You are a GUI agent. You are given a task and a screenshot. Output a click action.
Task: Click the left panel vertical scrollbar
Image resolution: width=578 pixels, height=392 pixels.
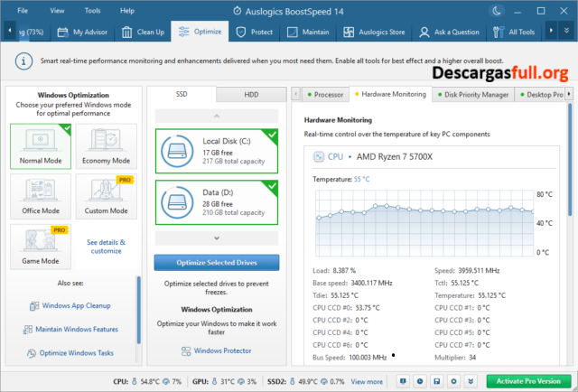click(139, 310)
